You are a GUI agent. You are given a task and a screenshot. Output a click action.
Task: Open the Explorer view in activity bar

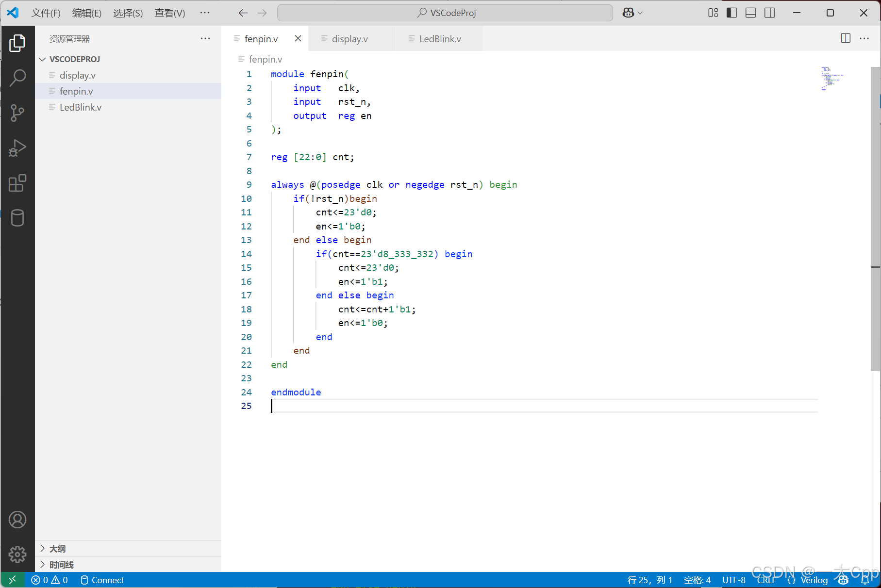(x=17, y=43)
